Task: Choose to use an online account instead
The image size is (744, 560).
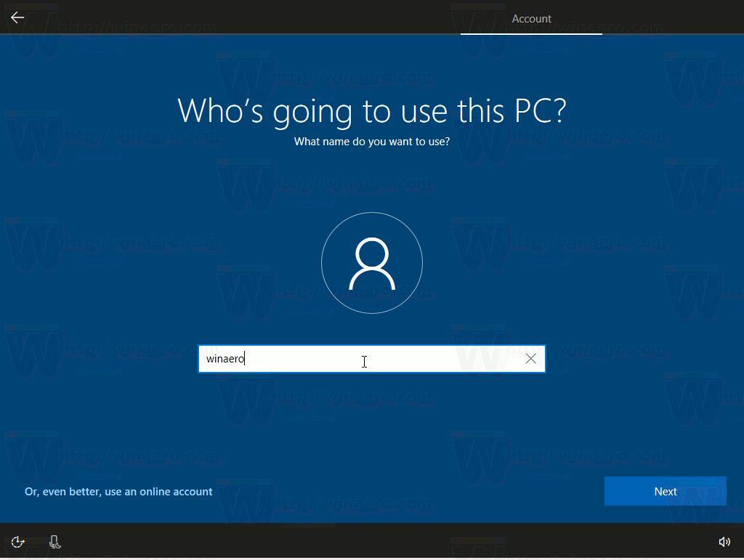Action: point(118,491)
